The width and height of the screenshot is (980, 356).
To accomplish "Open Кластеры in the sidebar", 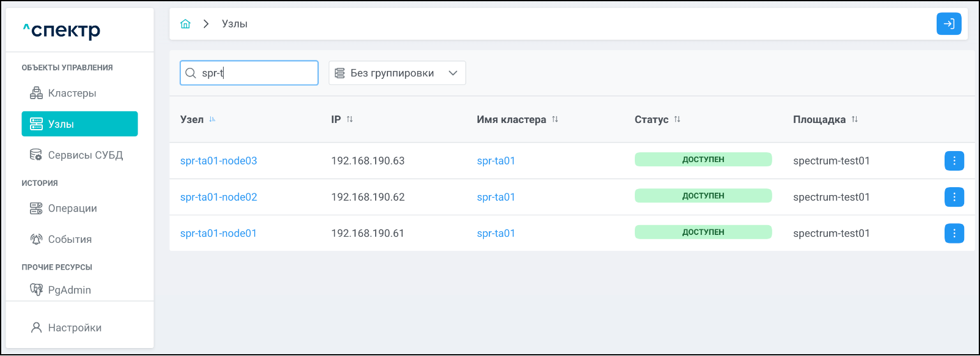I will point(72,93).
